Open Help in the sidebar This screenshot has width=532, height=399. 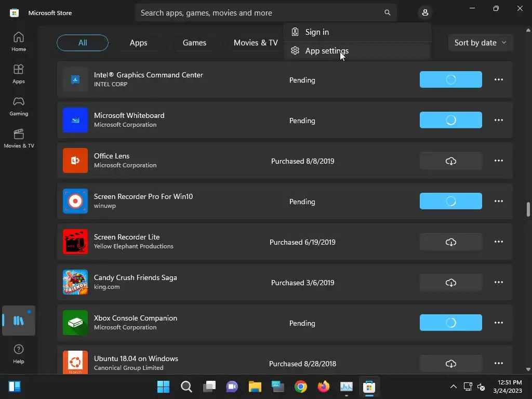[x=19, y=354]
